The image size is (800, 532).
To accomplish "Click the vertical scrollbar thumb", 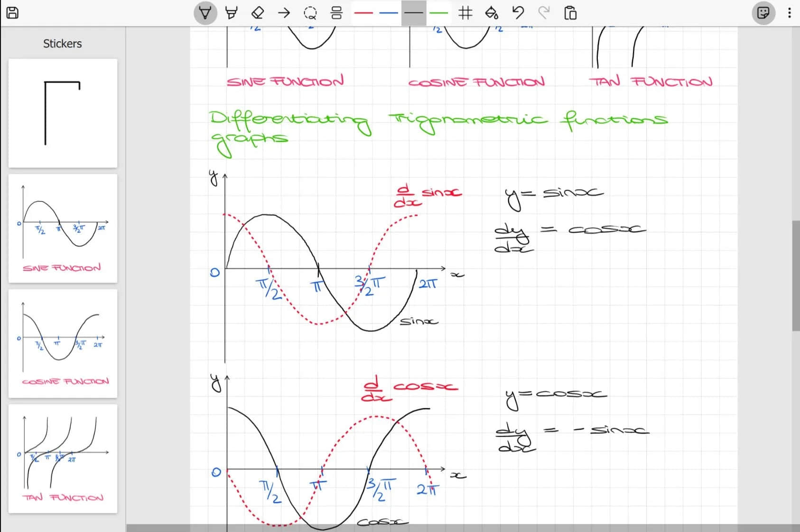I will (x=796, y=275).
